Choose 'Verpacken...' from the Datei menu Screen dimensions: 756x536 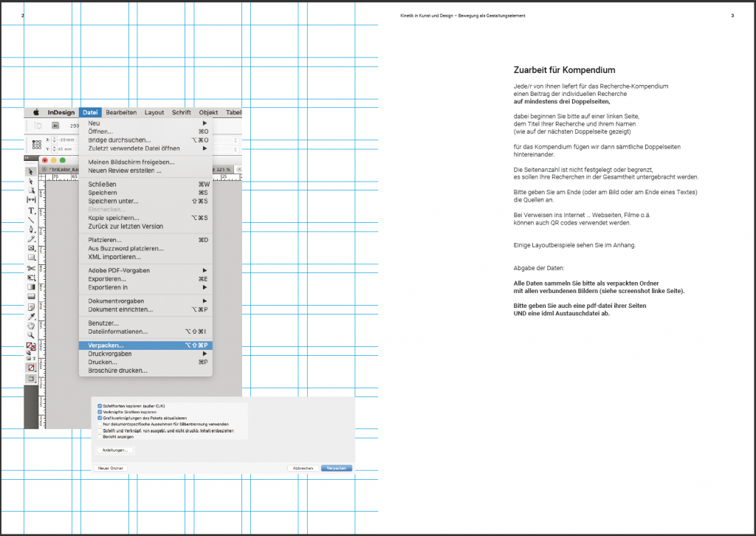(x=145, y=345)
